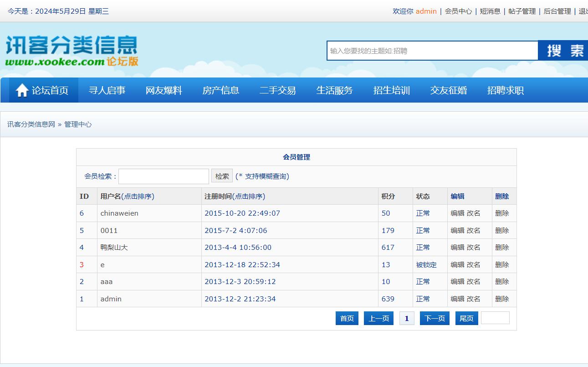588x367 pixels.
Task: Click 改名 in the locked user e row
Action: coord(474,265)
